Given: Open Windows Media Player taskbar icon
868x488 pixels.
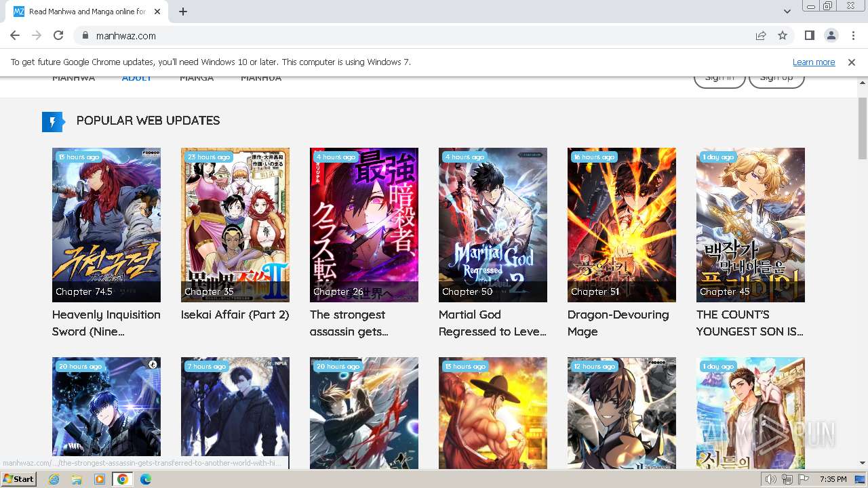Looking at the screenshot, I should click(100, 479).
